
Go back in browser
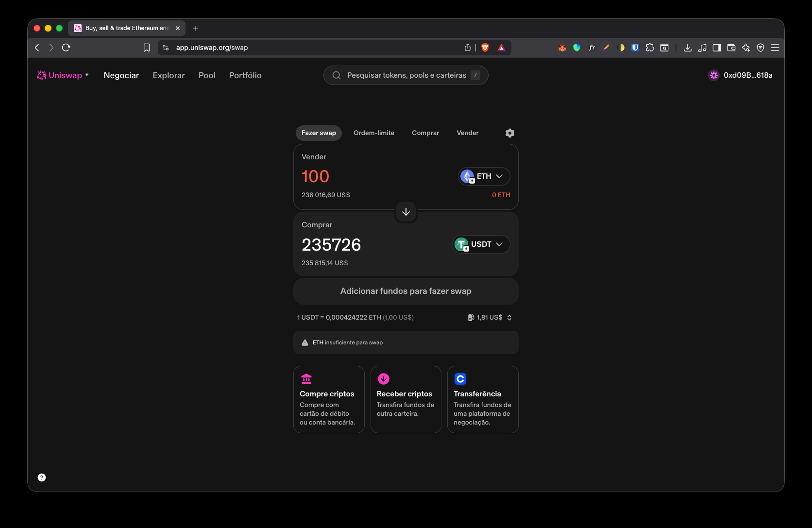[x=37, y=48]
